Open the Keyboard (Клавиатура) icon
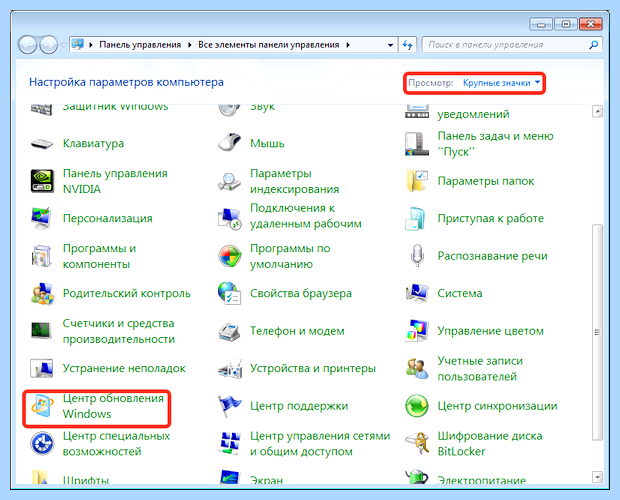The image size is (620, 500). [x=42, y=143]
